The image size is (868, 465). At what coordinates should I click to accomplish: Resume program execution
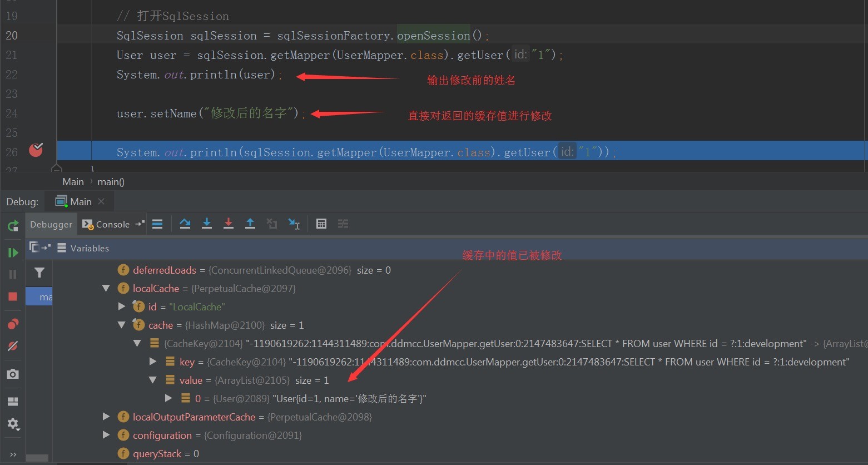coord(13,253)
